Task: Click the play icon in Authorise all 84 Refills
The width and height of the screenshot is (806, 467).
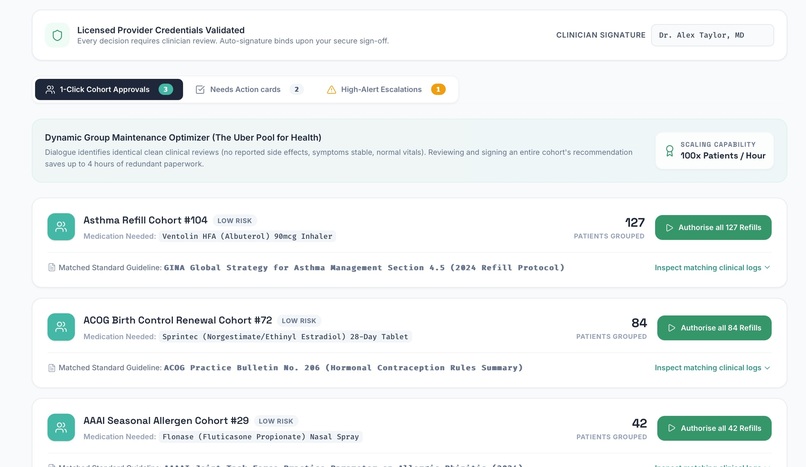Action: (671, 328)
